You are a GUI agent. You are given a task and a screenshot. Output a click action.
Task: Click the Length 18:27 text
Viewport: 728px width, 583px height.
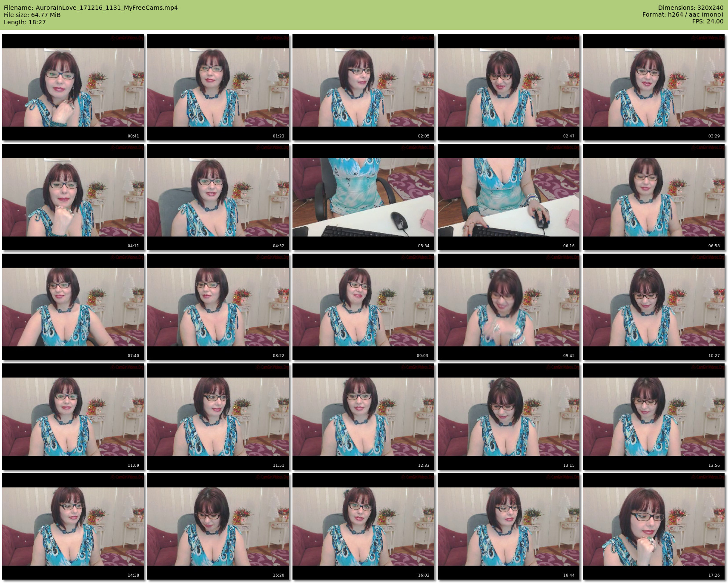pos(25,22)
